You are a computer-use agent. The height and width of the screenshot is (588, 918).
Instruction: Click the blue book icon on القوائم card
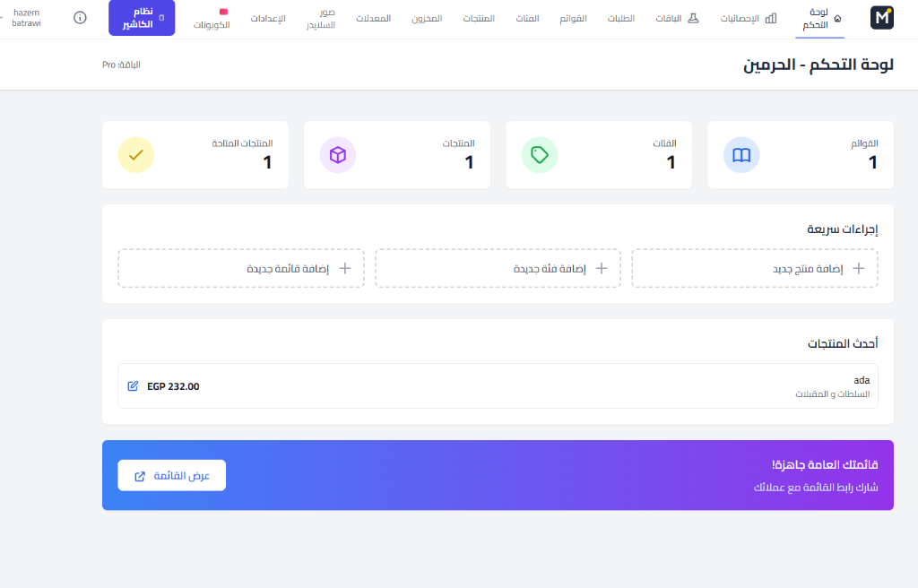(x=742, y=154)
